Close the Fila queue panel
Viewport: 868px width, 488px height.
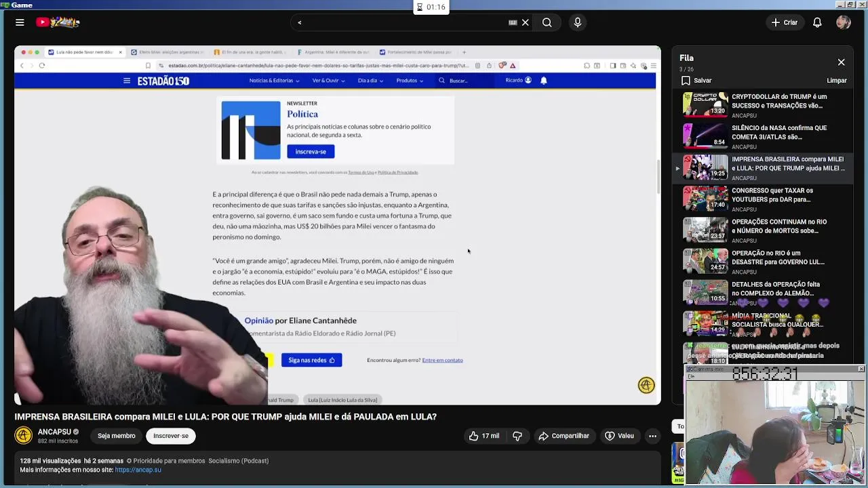point(841,62)
